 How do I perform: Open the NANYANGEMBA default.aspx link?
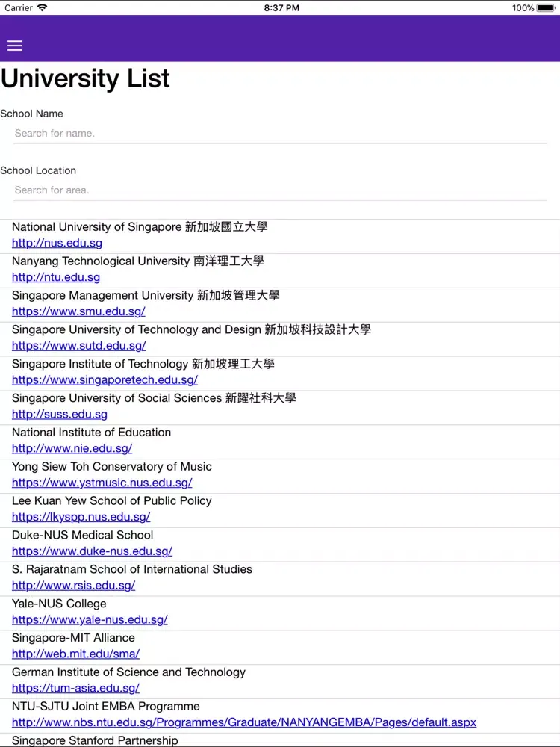click(244, 723)
